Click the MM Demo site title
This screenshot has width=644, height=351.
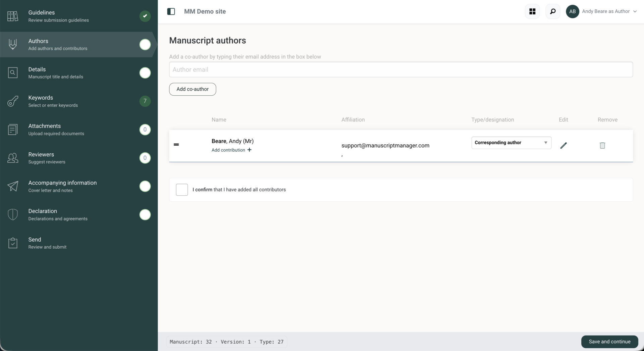(205, 11)
